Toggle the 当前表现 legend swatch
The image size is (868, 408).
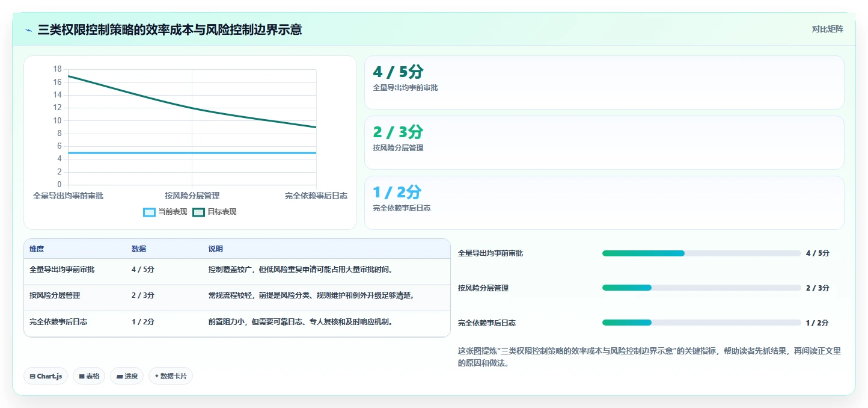pos(149,212)
